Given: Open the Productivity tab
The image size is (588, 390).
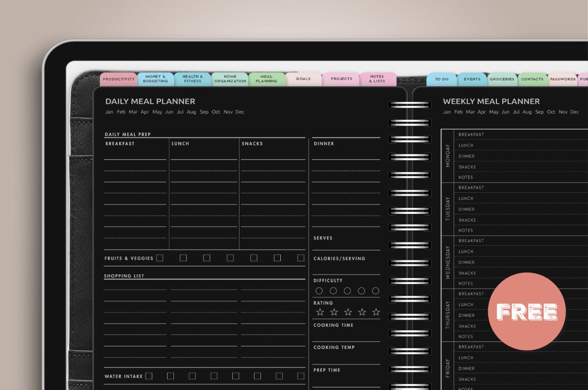Looking at the screenshot, I should point(119,79).
